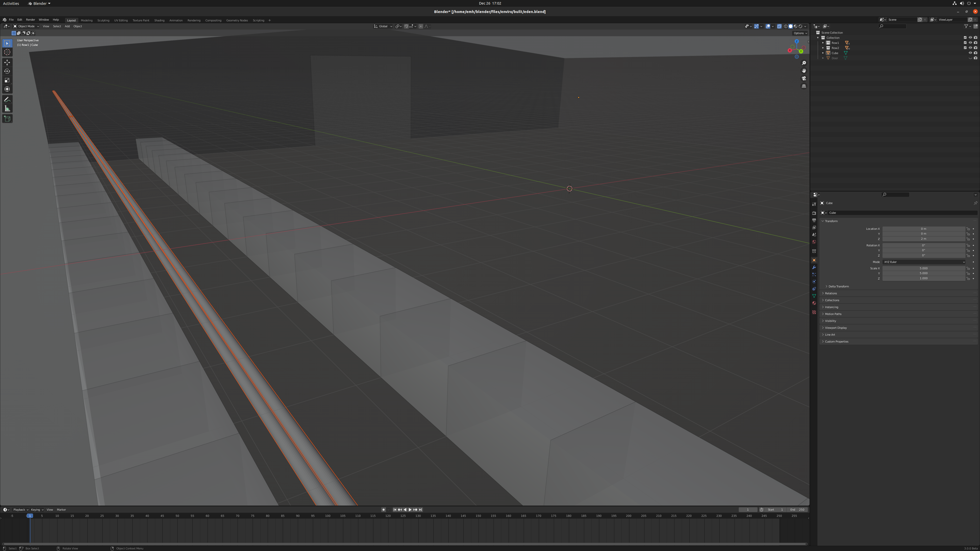Image resolution: width=980 pixels, height=551 pixels.
Task: Open the Particles properties tab
Action: coord(814,274)
